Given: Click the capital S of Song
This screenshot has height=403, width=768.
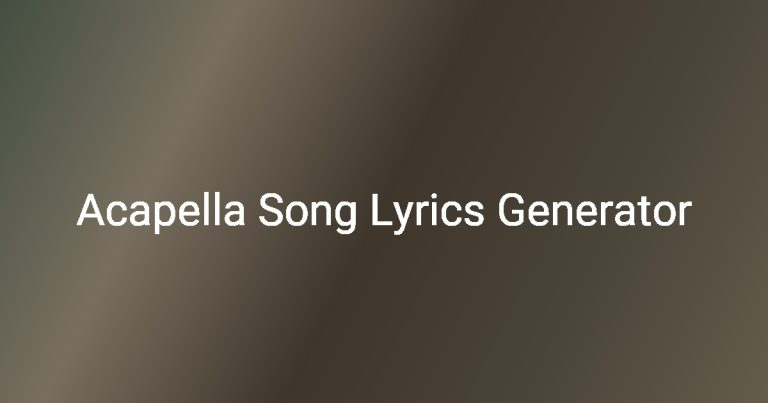Looking at the screenshot, I should 271,211.
